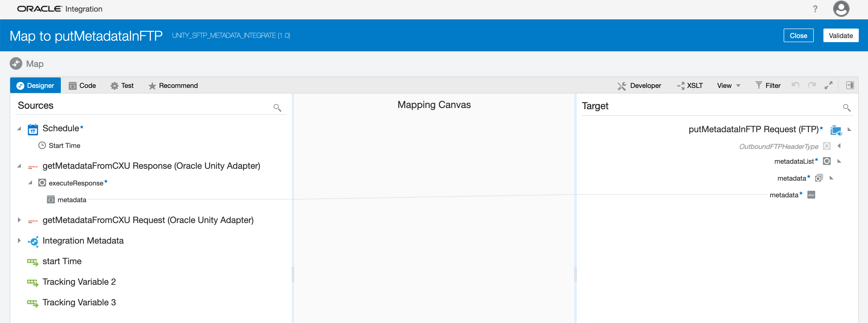This screenshot has height=323, width=868.
Task: Click the Target search magnifier icon
Action: [846, 108]
